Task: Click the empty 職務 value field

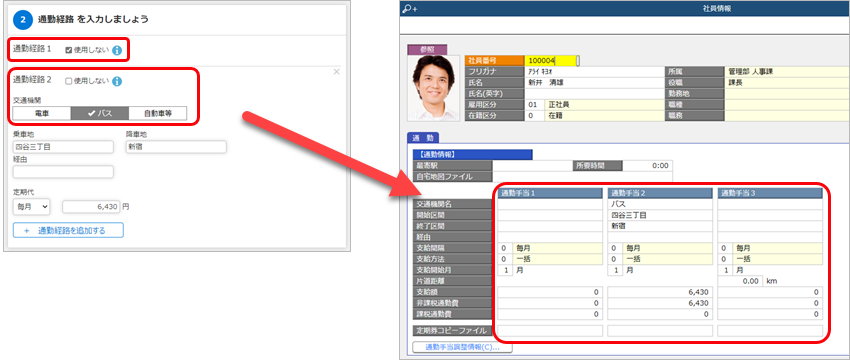Action: click(788, 116)
